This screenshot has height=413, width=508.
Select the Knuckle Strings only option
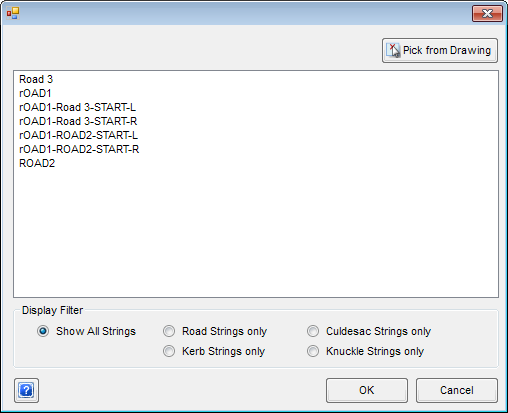point(313,351)
